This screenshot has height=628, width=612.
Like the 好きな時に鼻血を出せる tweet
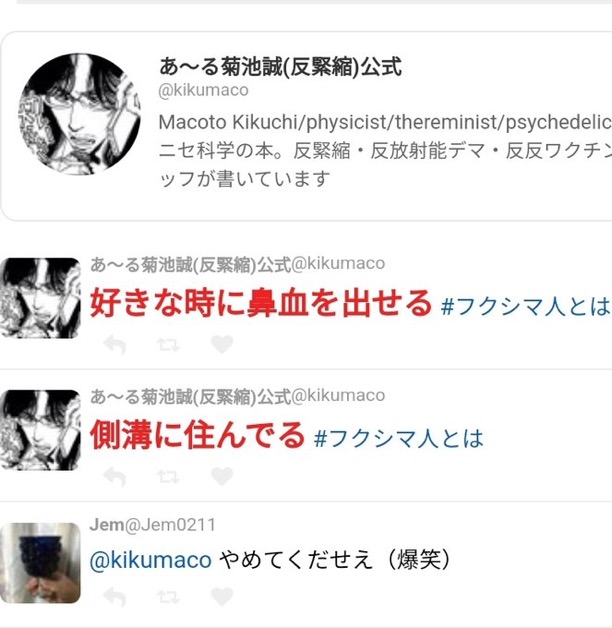(x=222, y=344)
